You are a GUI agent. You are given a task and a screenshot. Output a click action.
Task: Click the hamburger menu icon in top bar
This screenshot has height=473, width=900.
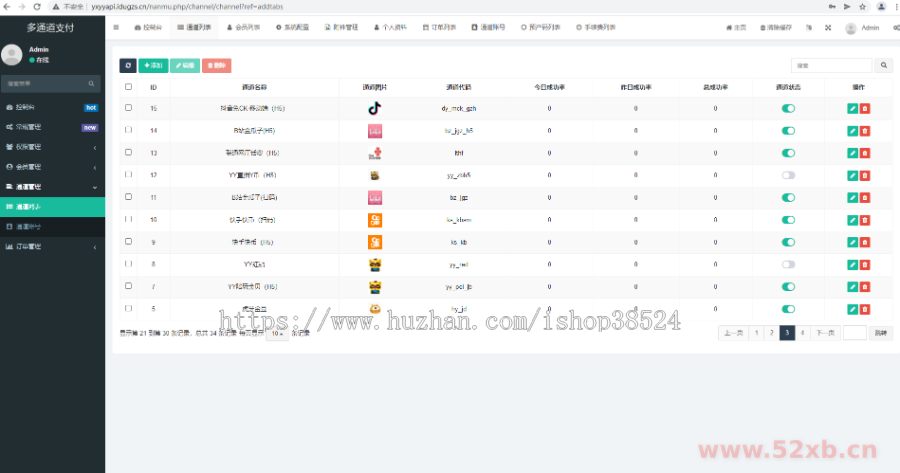click(x=116, y=28)
